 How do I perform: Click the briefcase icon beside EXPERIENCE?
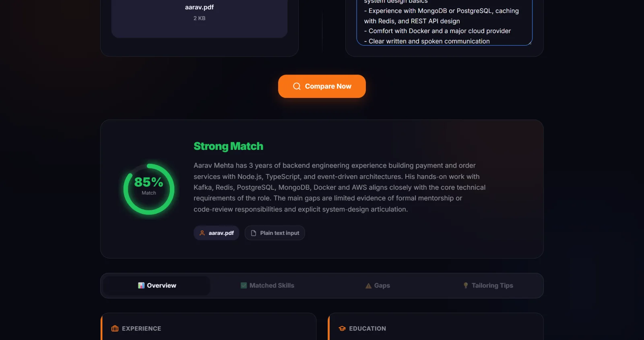[x=115, y=329]
